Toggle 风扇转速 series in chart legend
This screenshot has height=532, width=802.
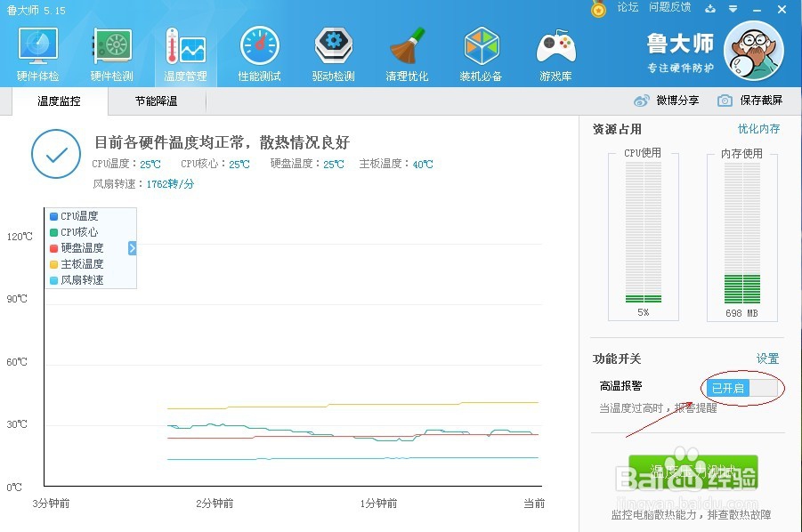77,280
